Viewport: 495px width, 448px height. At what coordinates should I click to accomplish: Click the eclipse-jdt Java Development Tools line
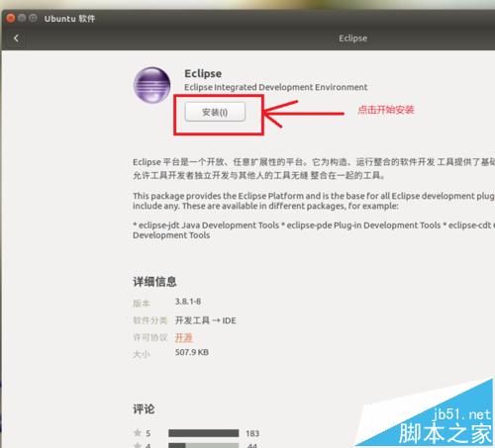314,230
